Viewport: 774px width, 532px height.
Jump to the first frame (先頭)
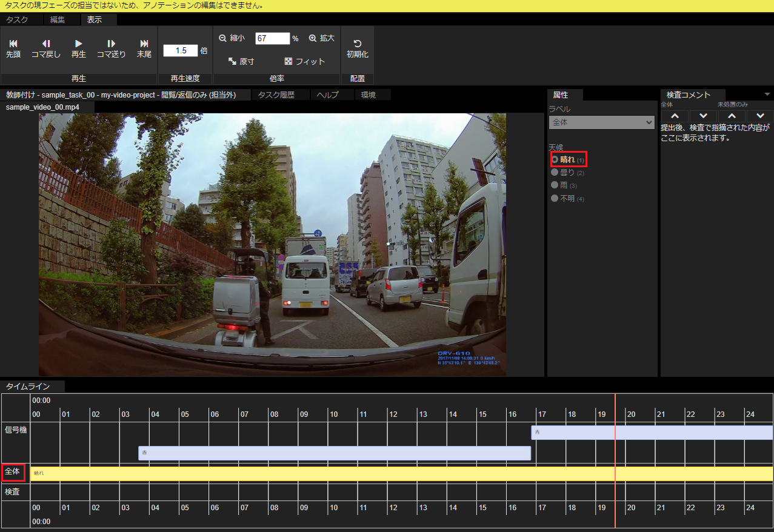point(13,48)
